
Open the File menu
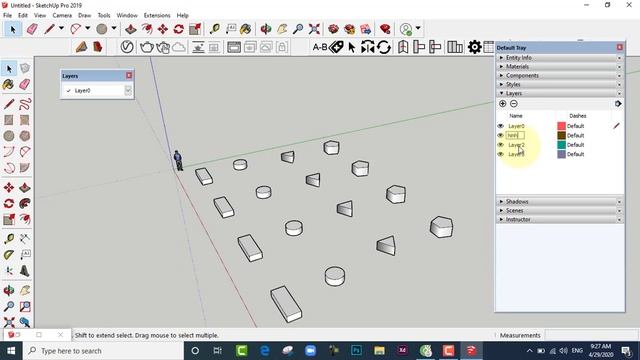(x=7, y=15)
